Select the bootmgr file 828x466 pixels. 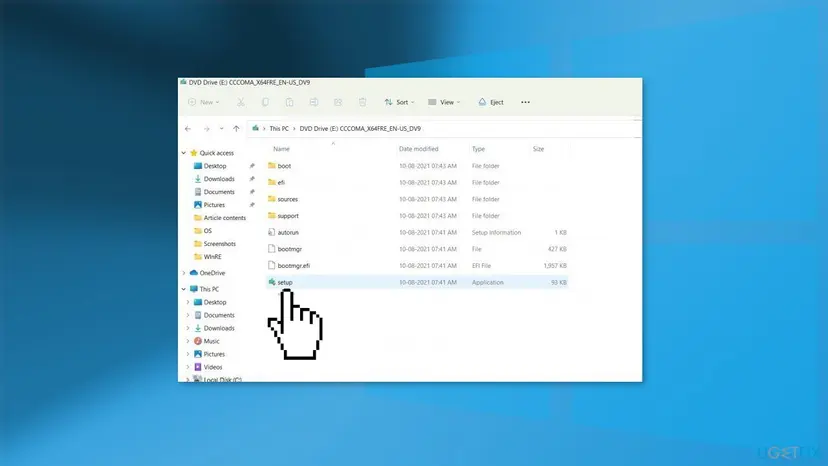pyautogui.click(x=417, y=249)
